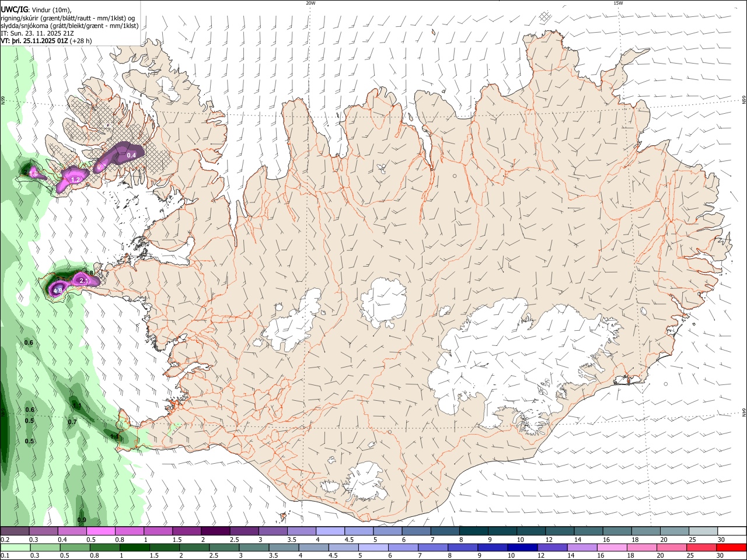Select the bright red 30 swatch in bottom legend row

731,548
